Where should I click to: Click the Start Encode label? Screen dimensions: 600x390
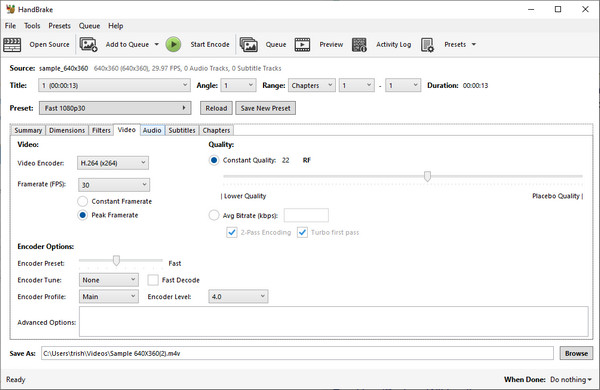point(210,44)
